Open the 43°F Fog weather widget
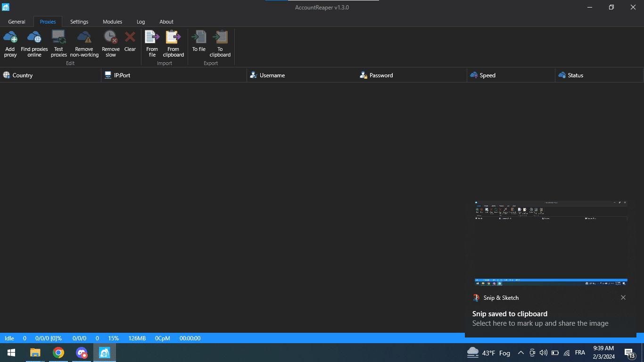 coord(488,353)
